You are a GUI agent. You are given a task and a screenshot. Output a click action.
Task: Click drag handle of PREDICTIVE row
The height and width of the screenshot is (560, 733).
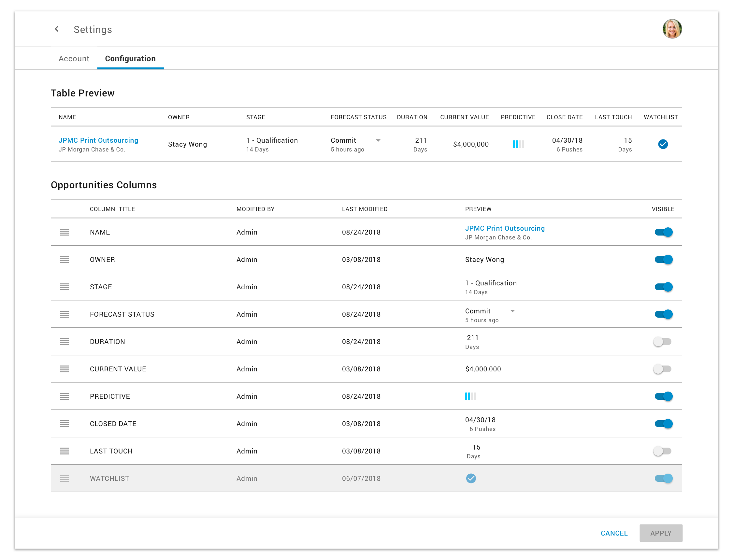point(64,396)
